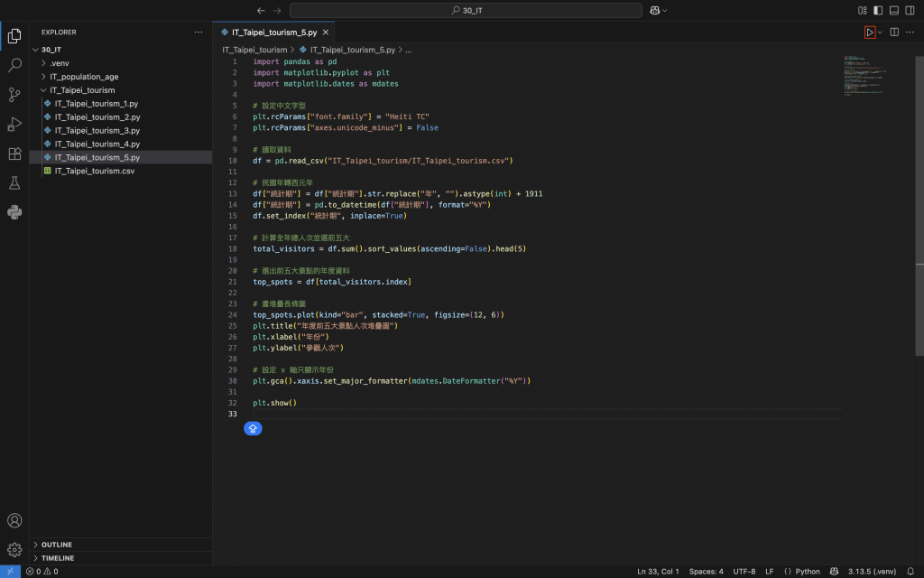
Task: Open the Search view in activity bar
Action: 14,65
